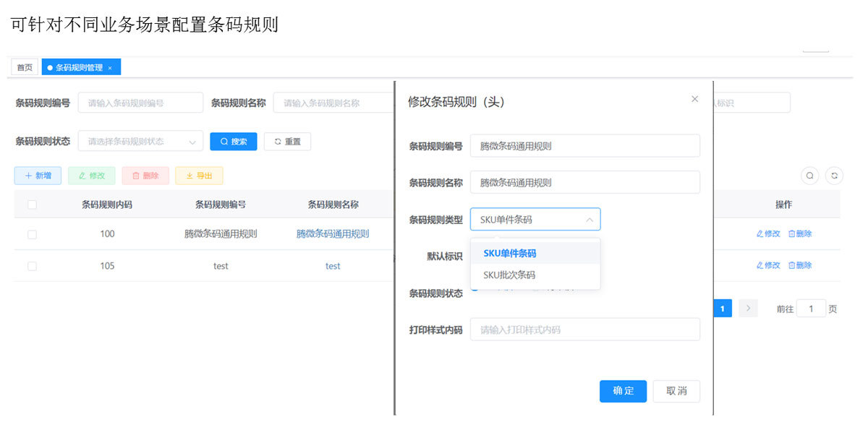
Task: Click the blue 搜索 button
Action: [x=233, y=142]
